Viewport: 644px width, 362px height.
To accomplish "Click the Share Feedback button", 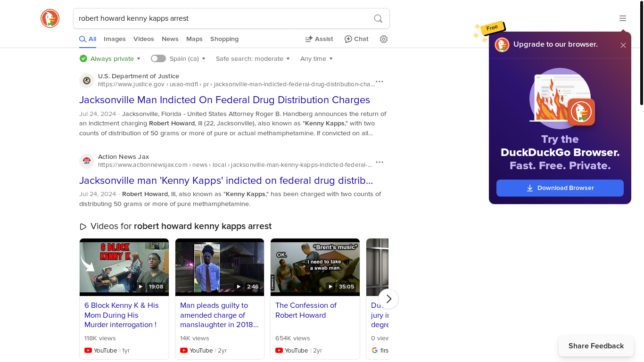I will pos(596,346).
